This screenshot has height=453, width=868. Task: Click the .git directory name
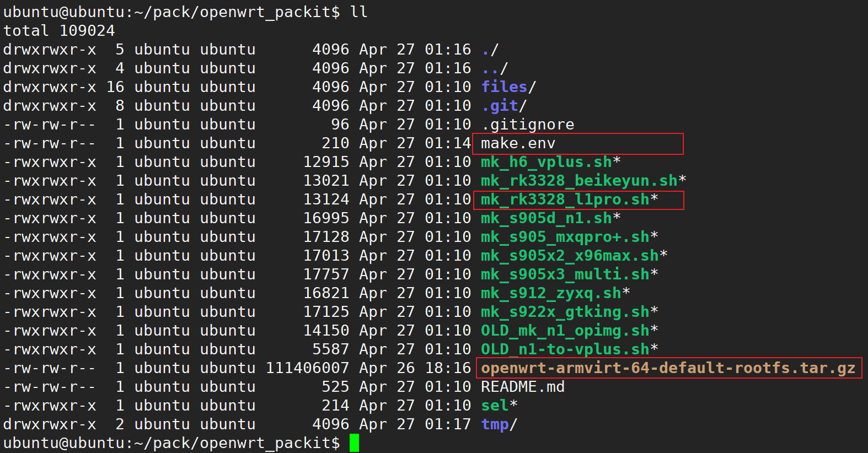[500, 106]
